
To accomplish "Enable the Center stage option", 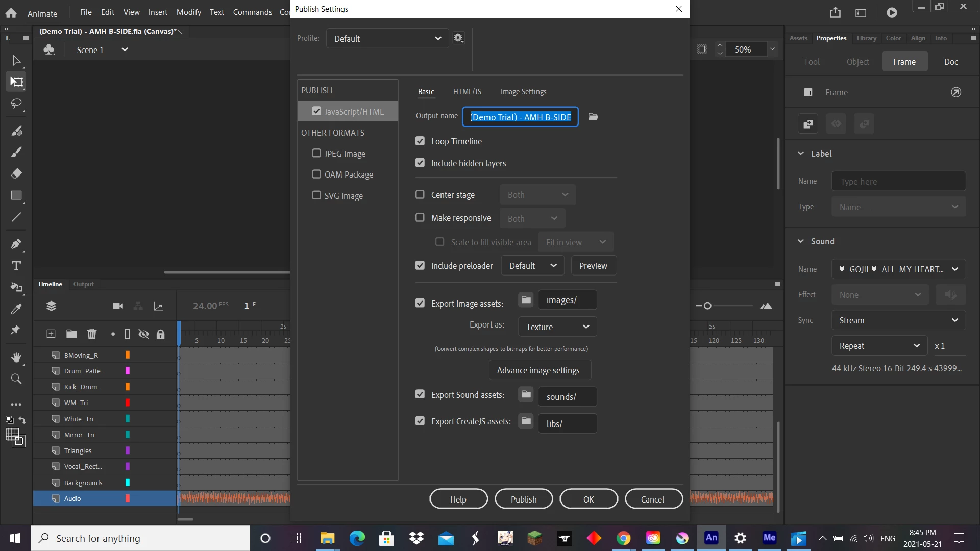I will pos(420,195).
